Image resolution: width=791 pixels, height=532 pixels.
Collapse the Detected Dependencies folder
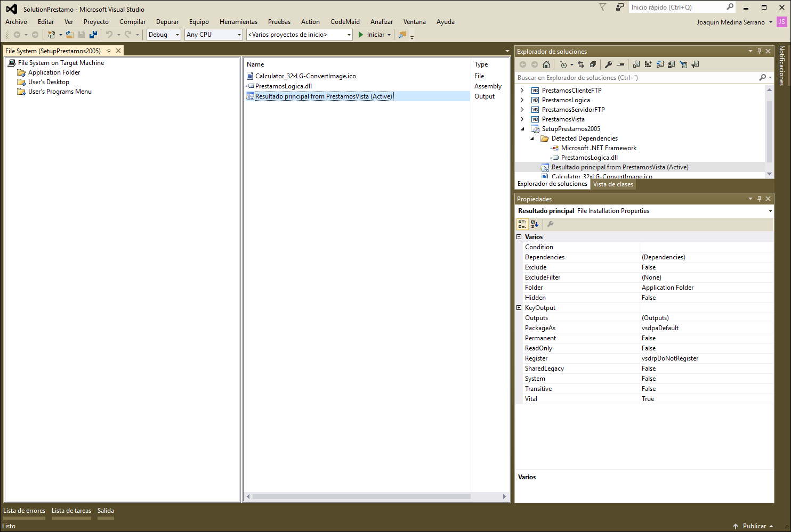pos(532,138)
